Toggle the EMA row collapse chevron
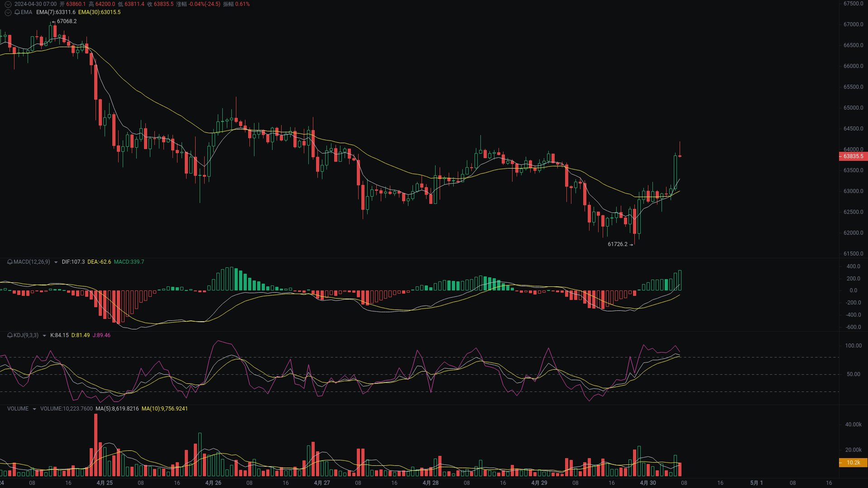Screen dimensions: 868x488 tap(8, 12)
